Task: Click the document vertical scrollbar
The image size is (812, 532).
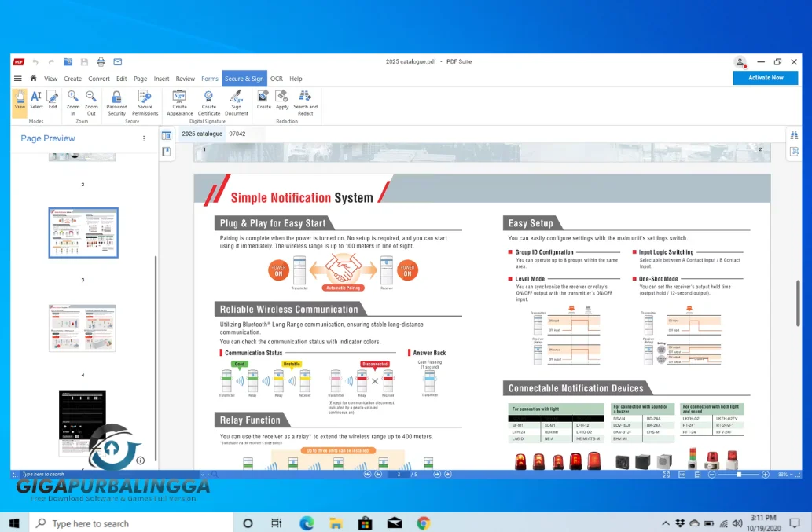Action: [798, 303]
